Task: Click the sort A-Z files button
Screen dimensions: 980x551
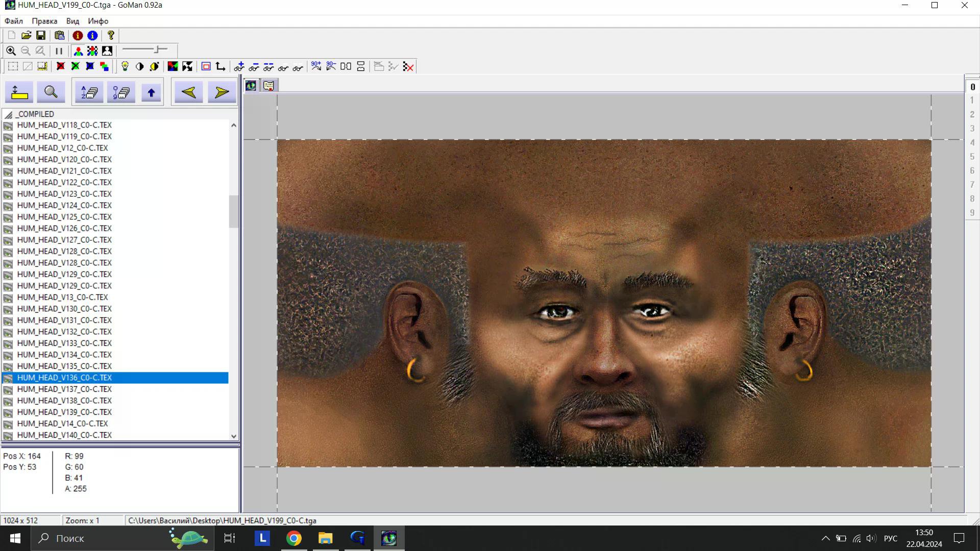Action: point(89,92)
